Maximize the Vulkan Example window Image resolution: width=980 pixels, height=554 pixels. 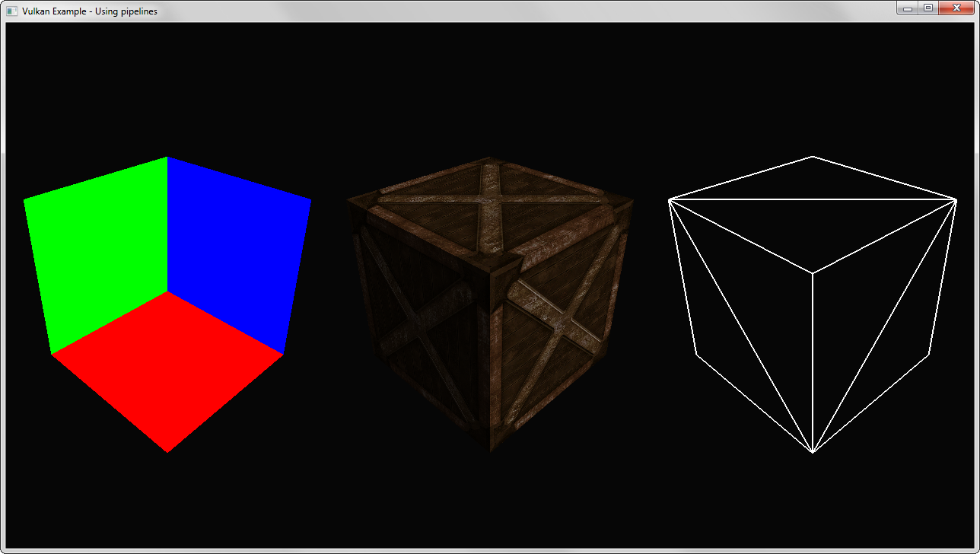(x=928, y=8)
